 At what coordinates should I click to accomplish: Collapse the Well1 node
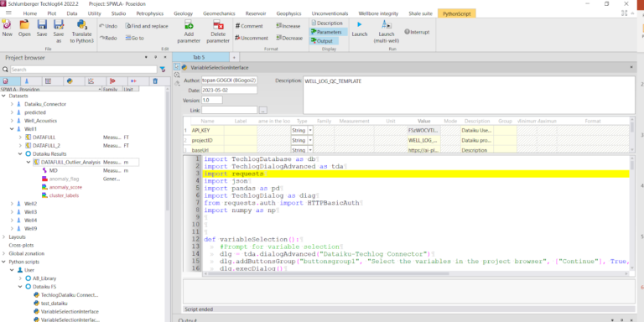[12, 129]
